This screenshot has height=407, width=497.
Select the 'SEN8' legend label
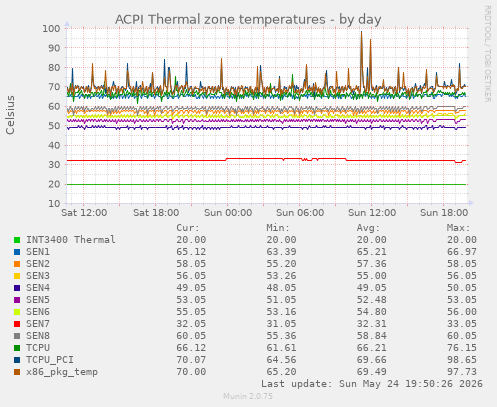pos(38,336)
